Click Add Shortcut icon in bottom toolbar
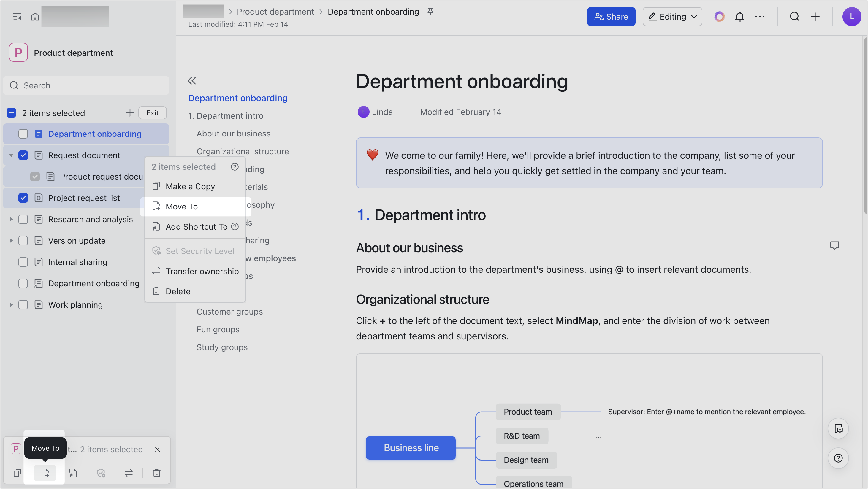The width and height of the screenshot is (868, 489). 73,473
